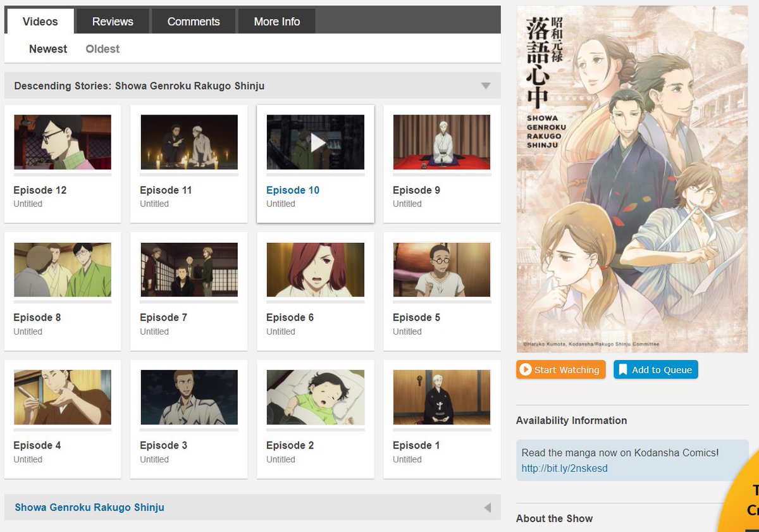The image size is (759, 532).
Task: Click the Episode 9 title text
Action: point(416,190)
